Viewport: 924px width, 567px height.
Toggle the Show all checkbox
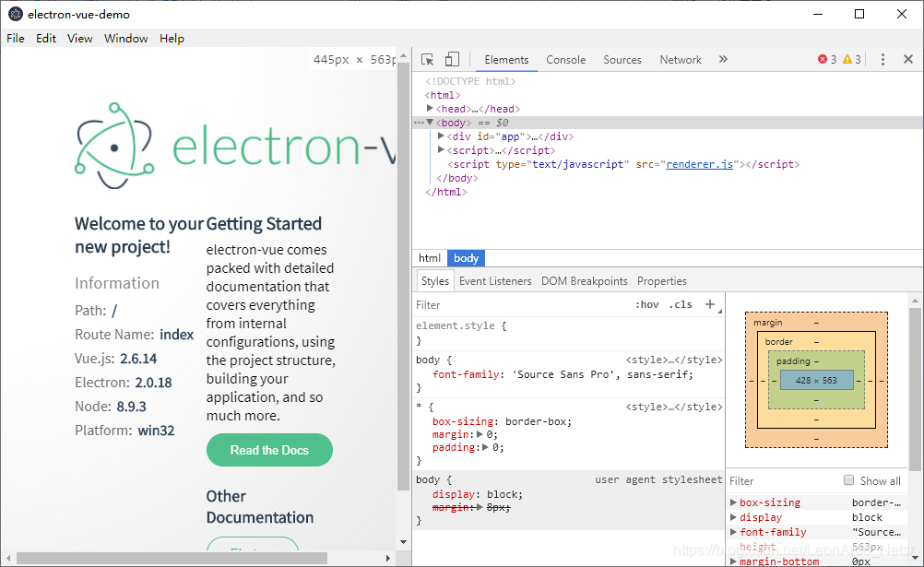pos(848,480)
